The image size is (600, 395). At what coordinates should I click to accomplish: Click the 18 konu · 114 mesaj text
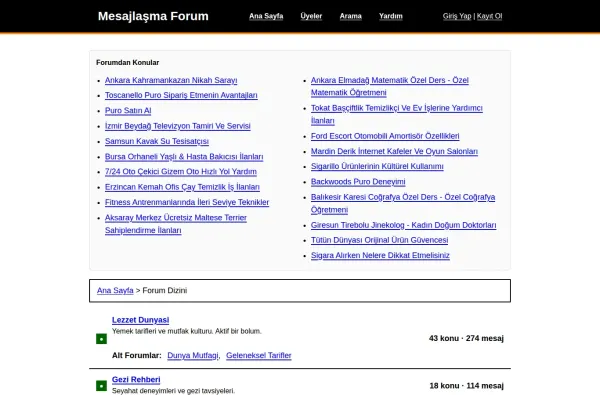coord(466,386)
